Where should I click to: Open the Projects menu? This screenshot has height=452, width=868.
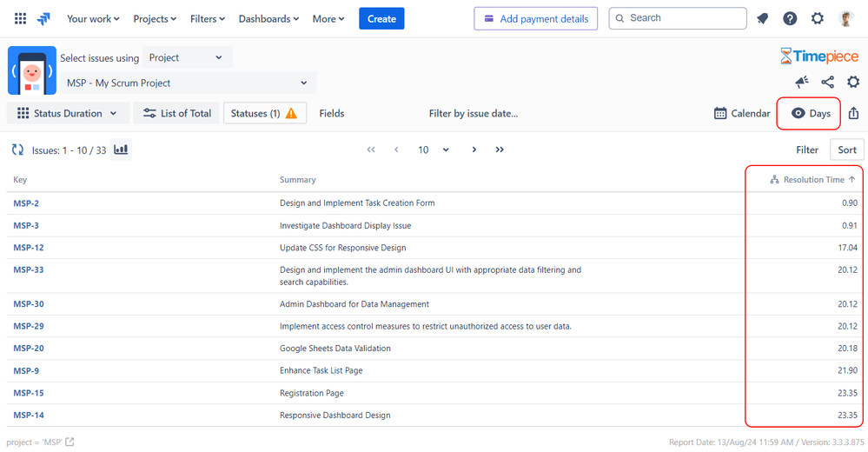point(155,19)
